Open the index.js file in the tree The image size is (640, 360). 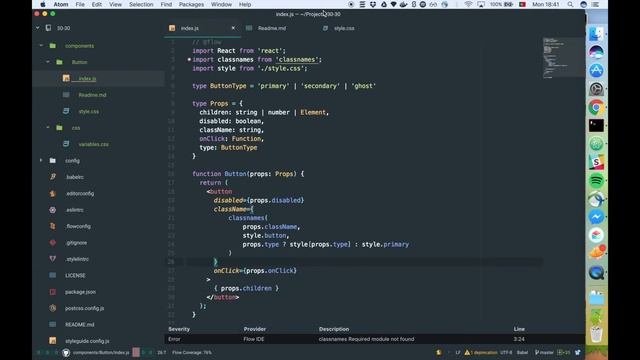[87, 78]
